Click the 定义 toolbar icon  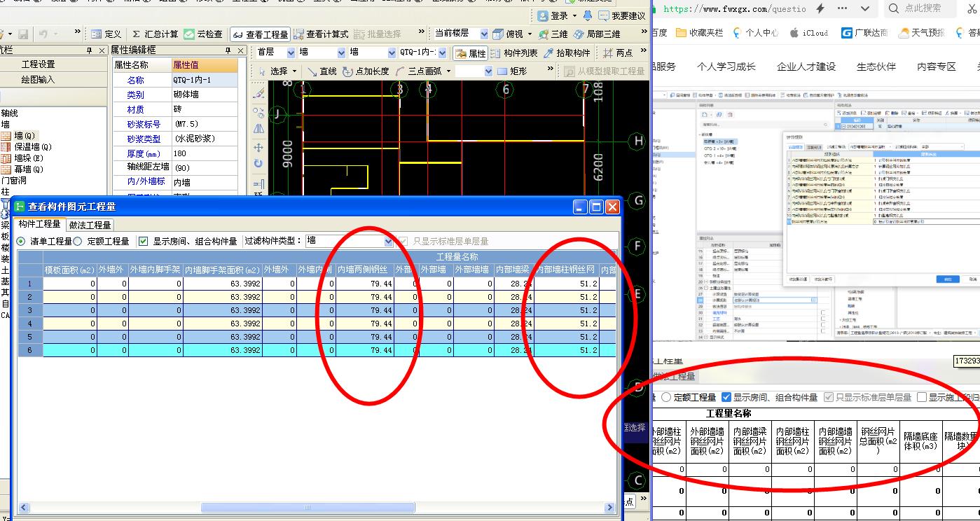[105, 34]
